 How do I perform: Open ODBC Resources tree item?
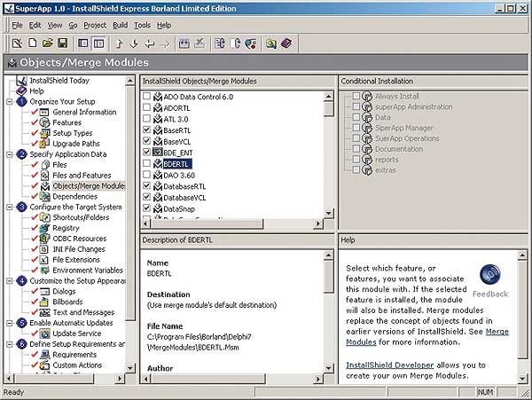[80, 239]
